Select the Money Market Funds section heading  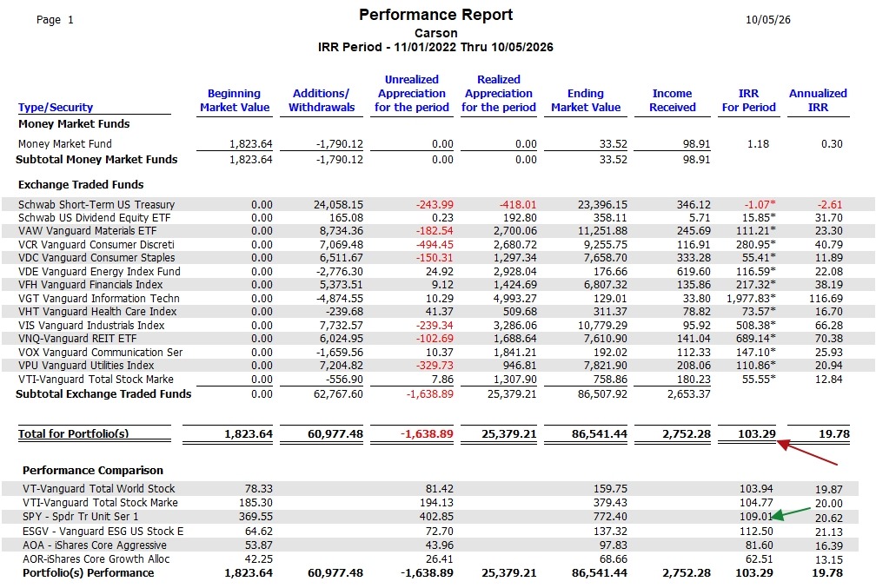pyautogui.click(x=74, y=123)
